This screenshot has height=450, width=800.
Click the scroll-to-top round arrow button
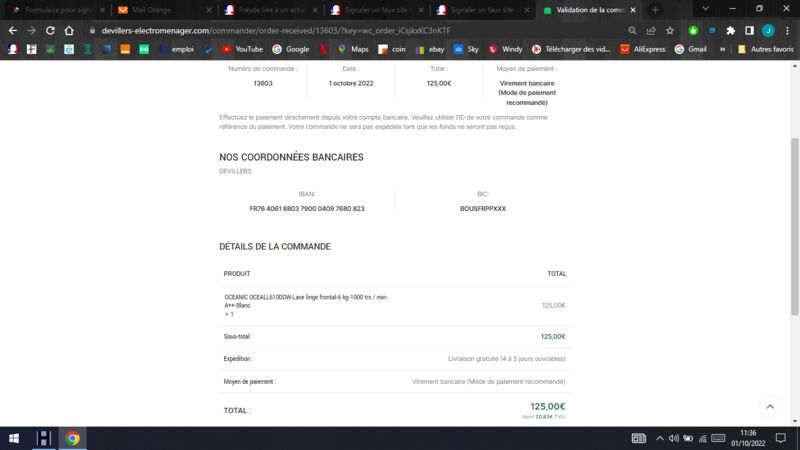coord(770,407)
